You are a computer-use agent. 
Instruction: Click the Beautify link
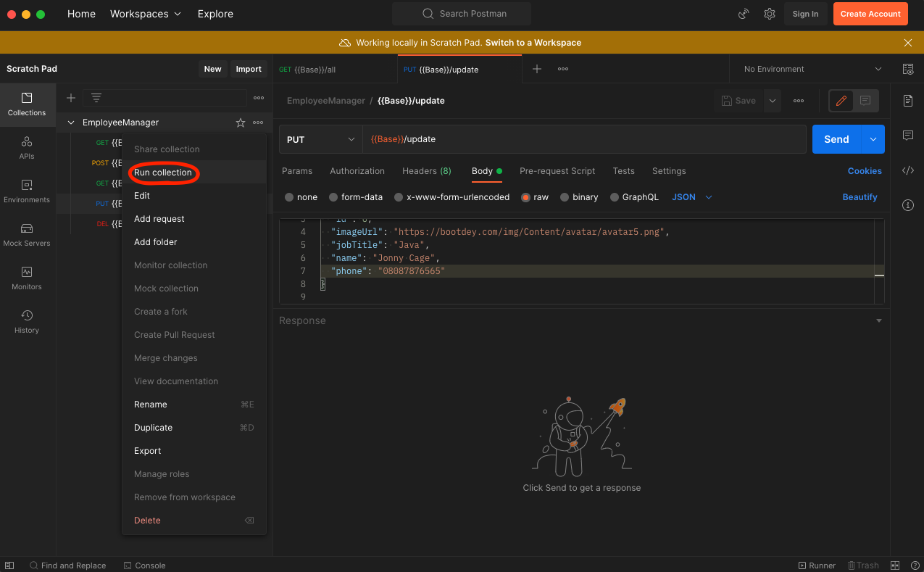[860, 197]
